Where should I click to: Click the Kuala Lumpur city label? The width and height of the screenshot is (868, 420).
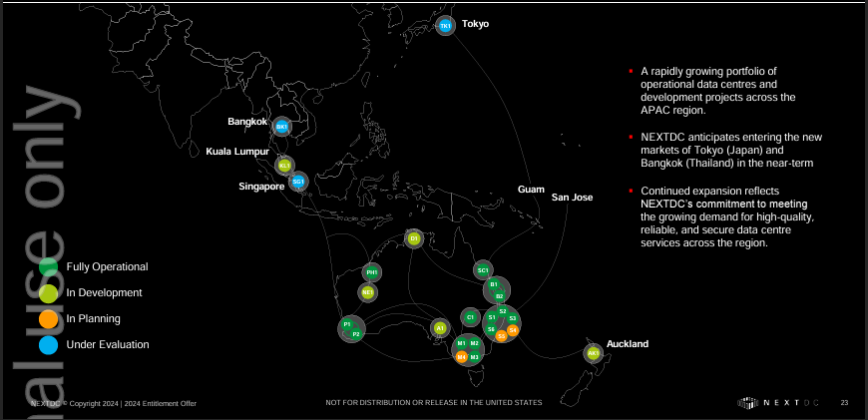[x=237, y=151]
